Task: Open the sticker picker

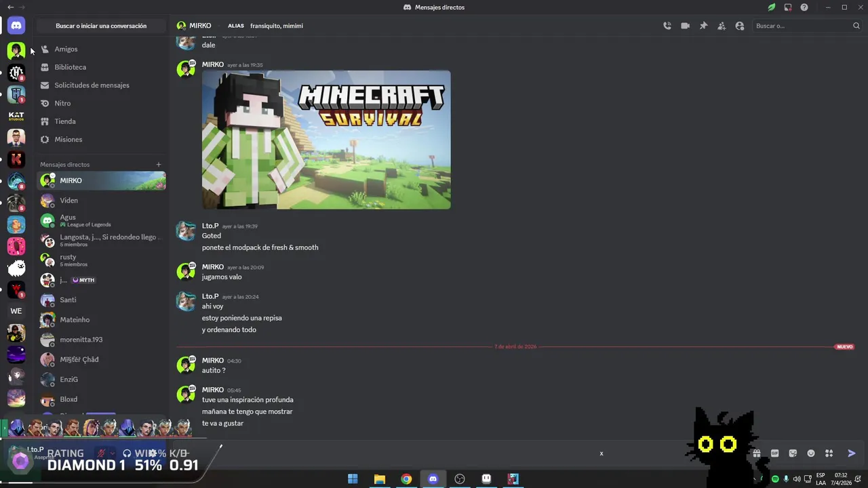Action: (x=793, y=453)
